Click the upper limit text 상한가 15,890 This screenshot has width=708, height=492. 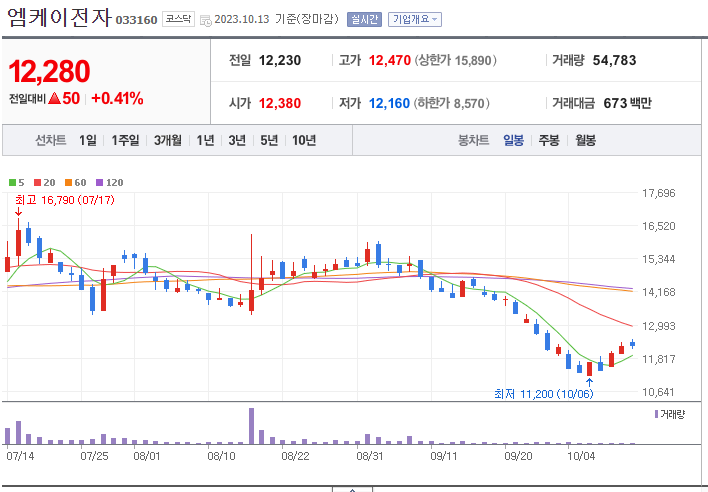pos(455,60)
